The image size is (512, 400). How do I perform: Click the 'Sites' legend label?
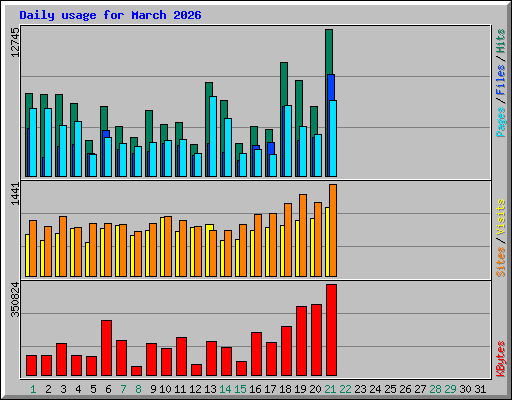[500, 262]
